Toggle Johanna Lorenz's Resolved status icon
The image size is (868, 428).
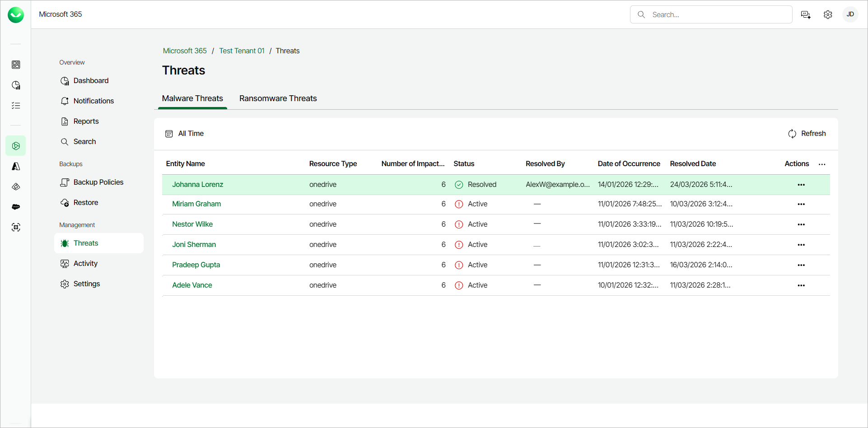459,185
